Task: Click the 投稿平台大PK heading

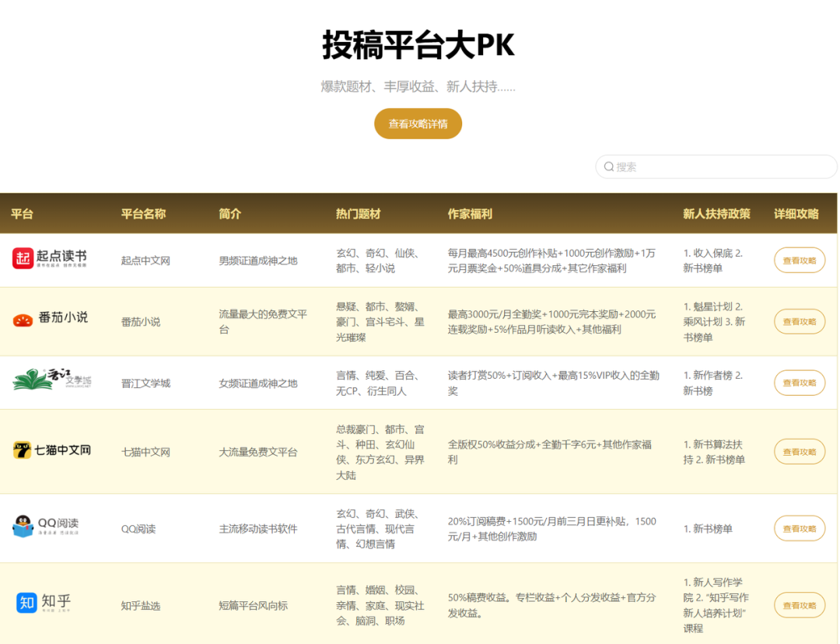Action: click(x=418, y=45)
